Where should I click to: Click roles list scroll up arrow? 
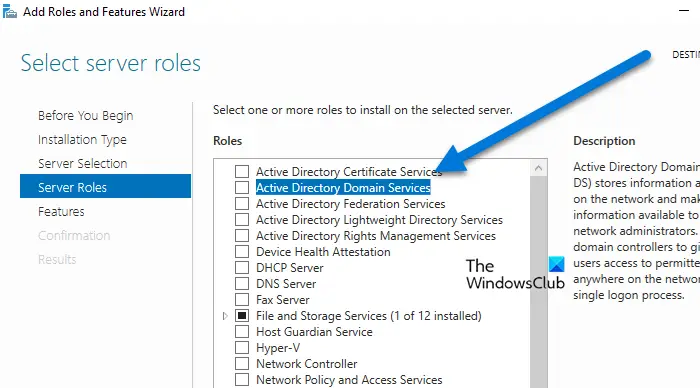tap(538, 168)
